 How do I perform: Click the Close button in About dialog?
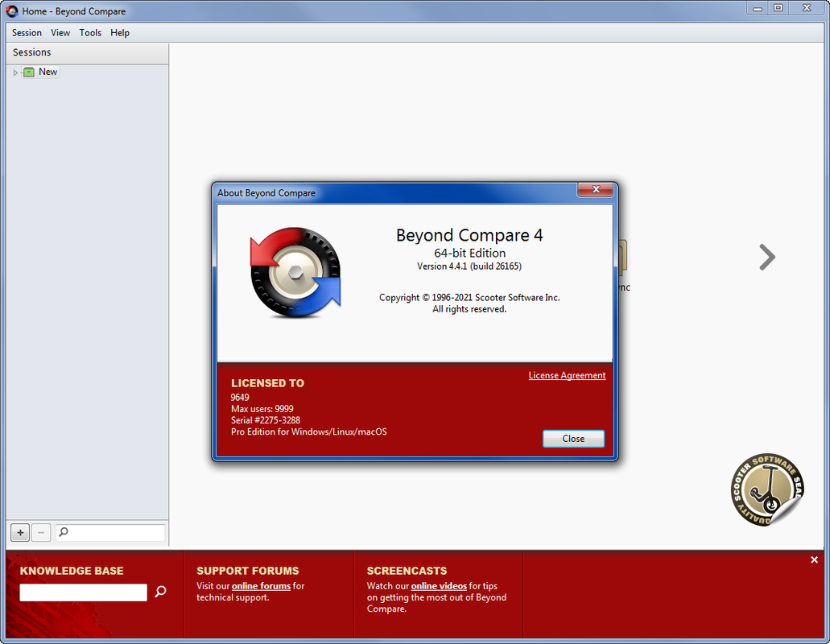pos(573,439)
